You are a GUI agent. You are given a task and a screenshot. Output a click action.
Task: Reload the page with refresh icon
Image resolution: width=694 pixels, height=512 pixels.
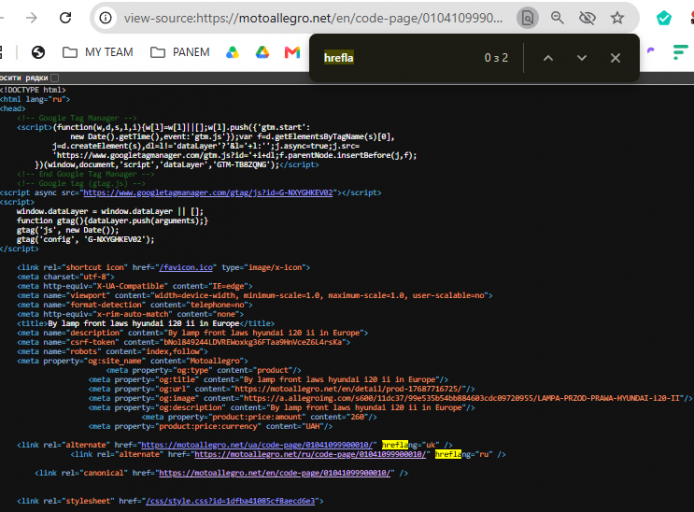[66, 18]
